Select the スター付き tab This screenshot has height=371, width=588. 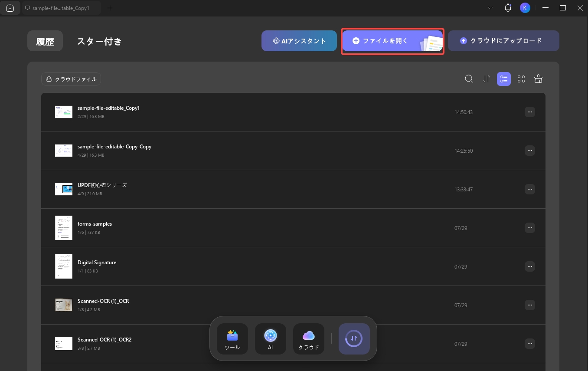(x=99, y=41)
